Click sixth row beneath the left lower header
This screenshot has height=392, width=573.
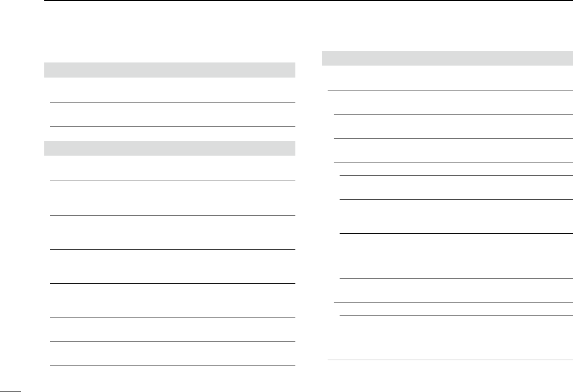172,330
